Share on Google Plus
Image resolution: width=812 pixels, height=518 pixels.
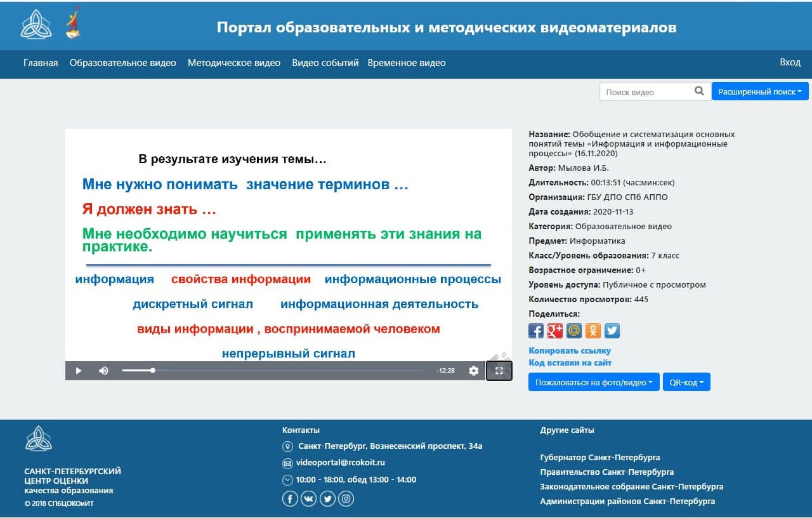[555, 331]
